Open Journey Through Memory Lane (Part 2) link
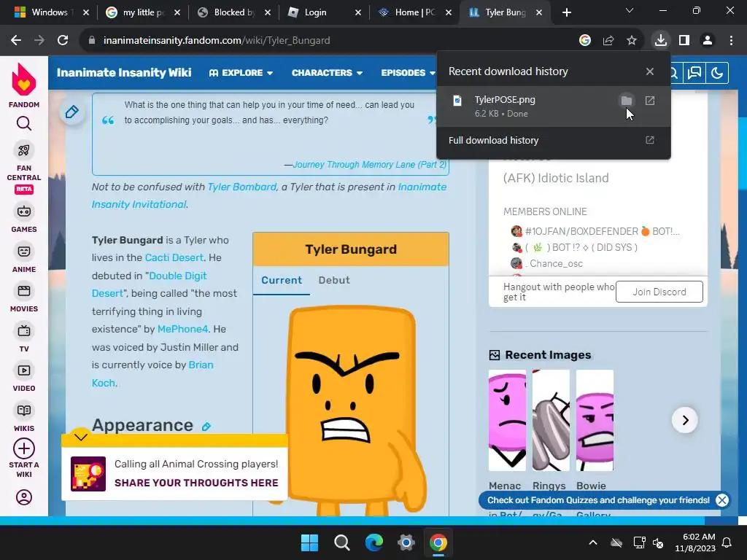 pyautogui.click(x=370, y=164)
